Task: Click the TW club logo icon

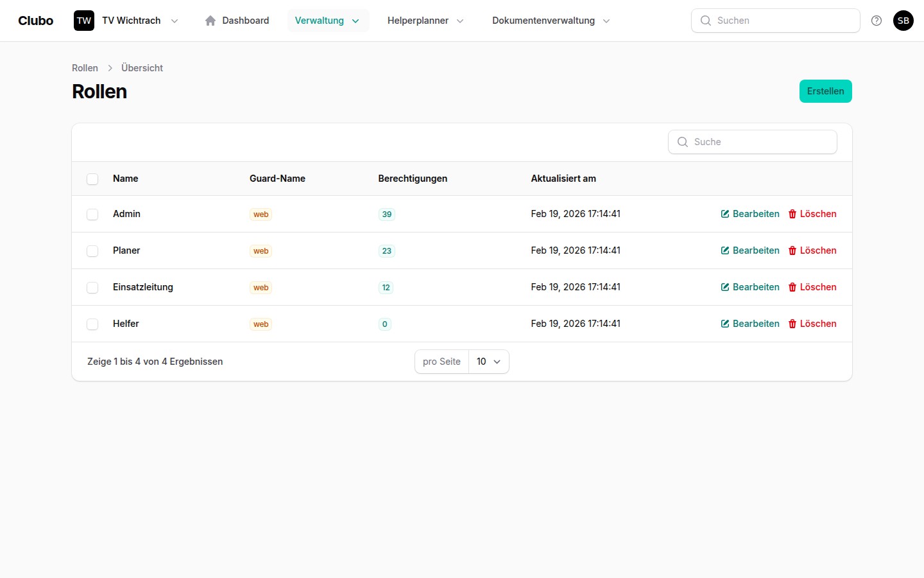Action: pyautogui.click(x=84, y=21)
